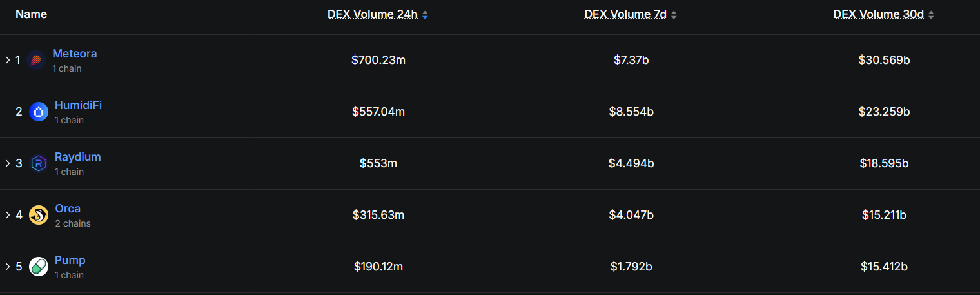Open the Pump protocol link
Screen dimensions: 980x295
pyautogui.click(x=70, y=260)
